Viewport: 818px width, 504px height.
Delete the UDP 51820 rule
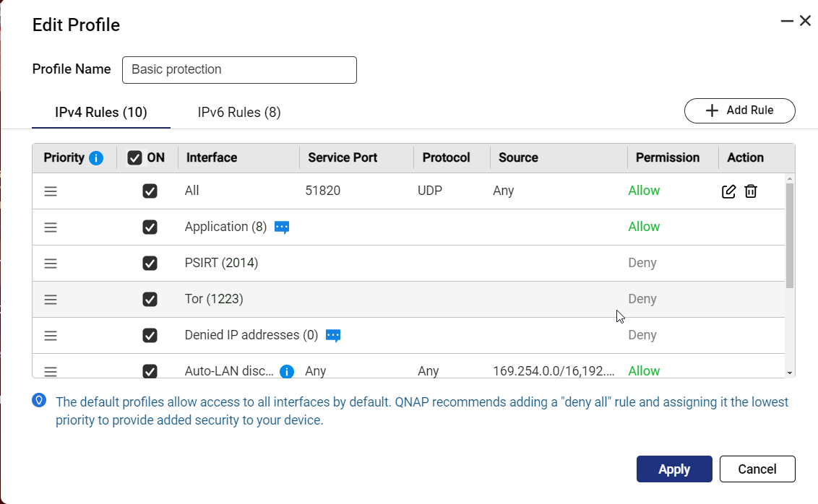tap(751, 191)
